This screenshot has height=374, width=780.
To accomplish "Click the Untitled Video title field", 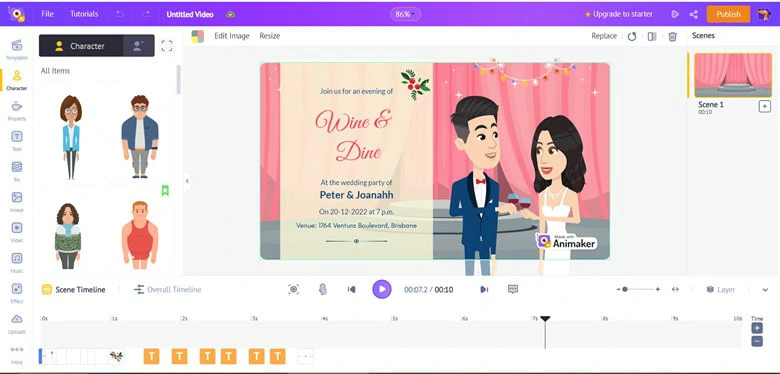I will click(x=190, y=14).
